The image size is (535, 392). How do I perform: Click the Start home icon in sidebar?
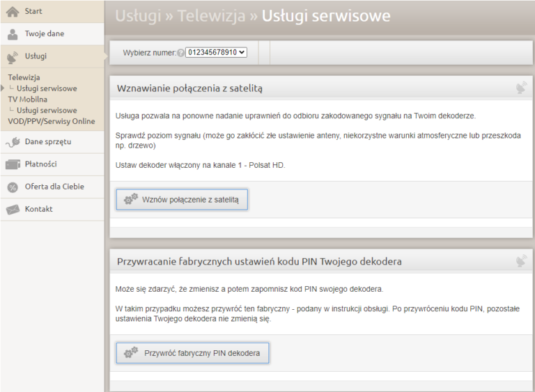tap(13, 12)
